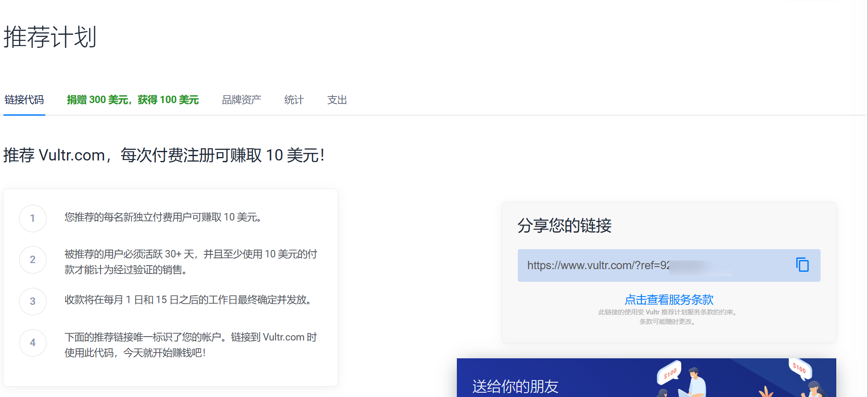Click the person illustration in the banner
Image resolution: width=868 pixels, height=397 pixels.
point(695,382)
